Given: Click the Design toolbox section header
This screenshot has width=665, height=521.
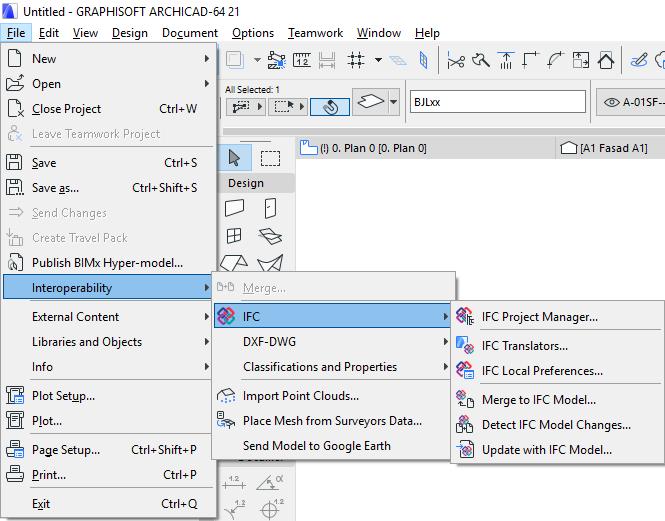Looking at the screenshot, I should [256, 183].
